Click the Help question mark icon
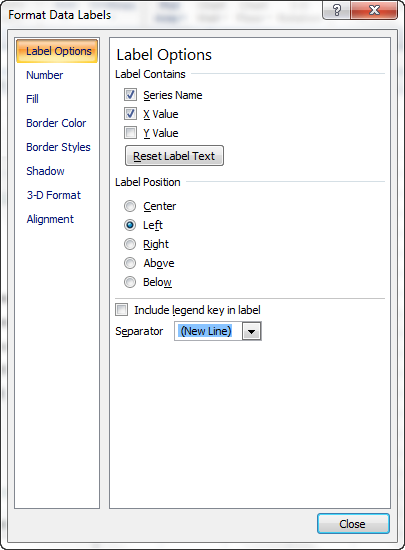The width and height of the screenshot is (405, 550). coord(336,10)
